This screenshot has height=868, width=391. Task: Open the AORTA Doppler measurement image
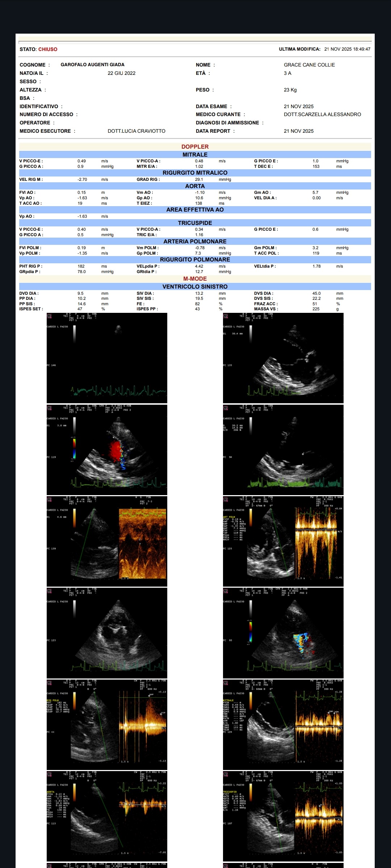coord(107,816)
